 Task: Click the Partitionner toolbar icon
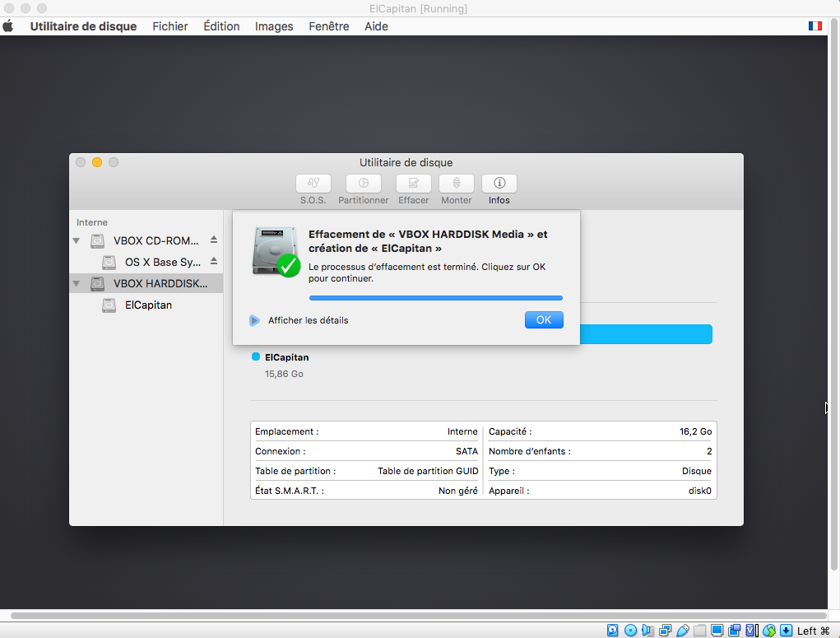(363, 184)
